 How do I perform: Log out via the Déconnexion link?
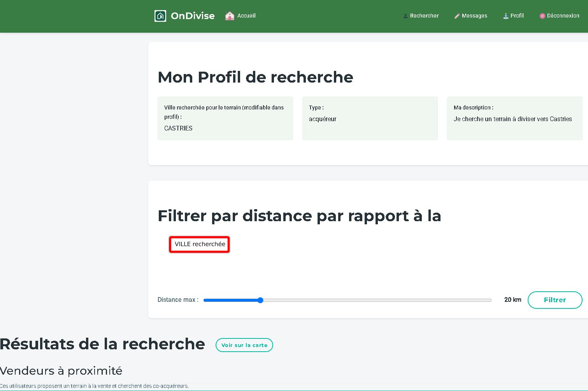pos(563,16)
